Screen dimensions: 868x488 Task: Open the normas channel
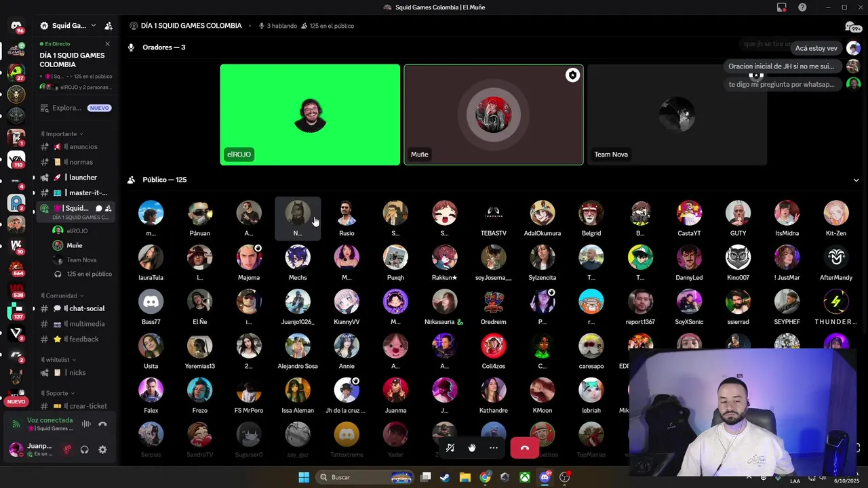point(75,162)
